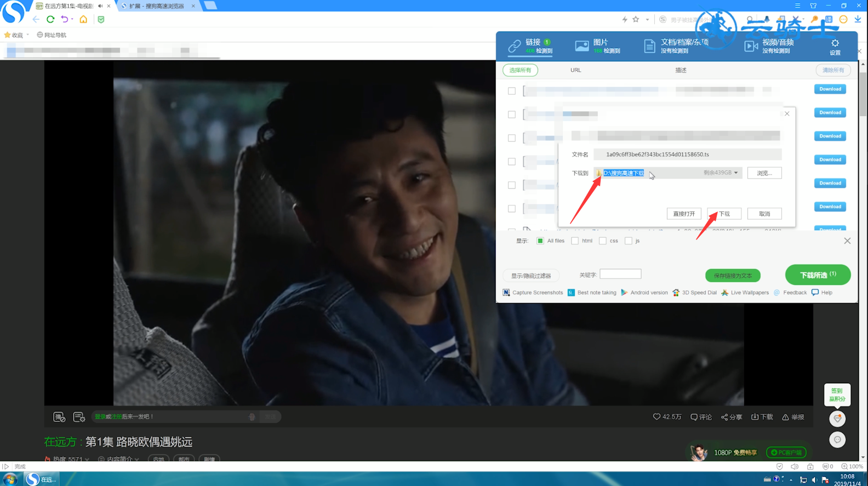Screen dimensions: 868x486
Task: Check the sixth link row checkbox
Action: (x=512, y=209)
